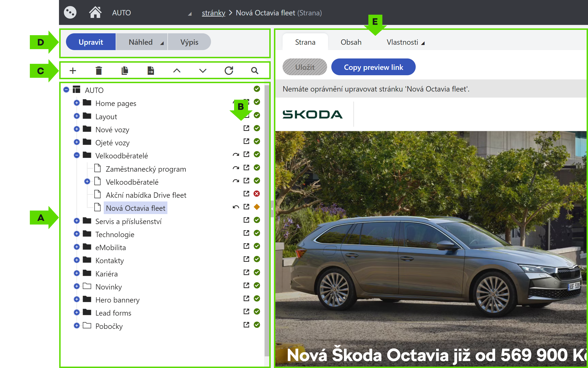Screen dimensions: 588x368
Task: Click the add new page plus icon
Action: pyautogui.click(x=73, y=71)
